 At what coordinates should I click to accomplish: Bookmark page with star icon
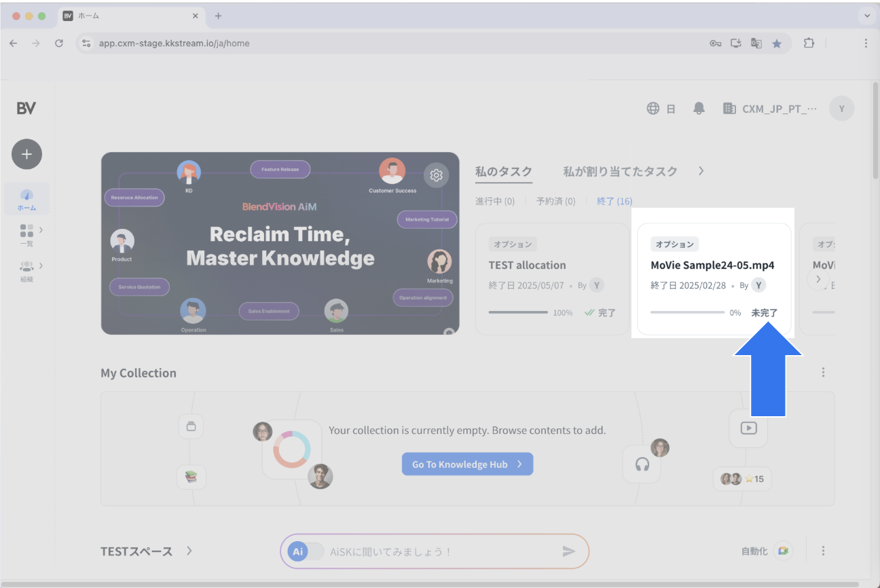tap(777, 43)
